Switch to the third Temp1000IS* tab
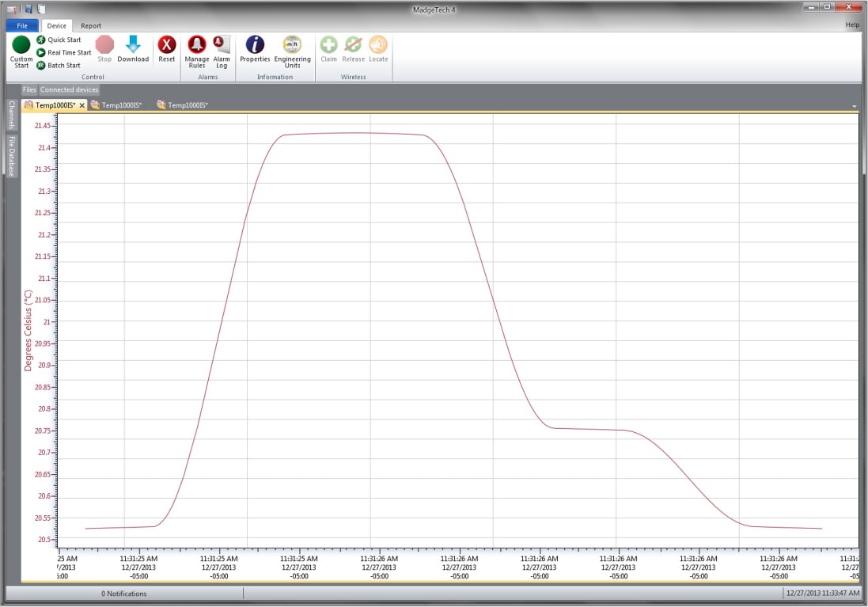 point(183,105)
